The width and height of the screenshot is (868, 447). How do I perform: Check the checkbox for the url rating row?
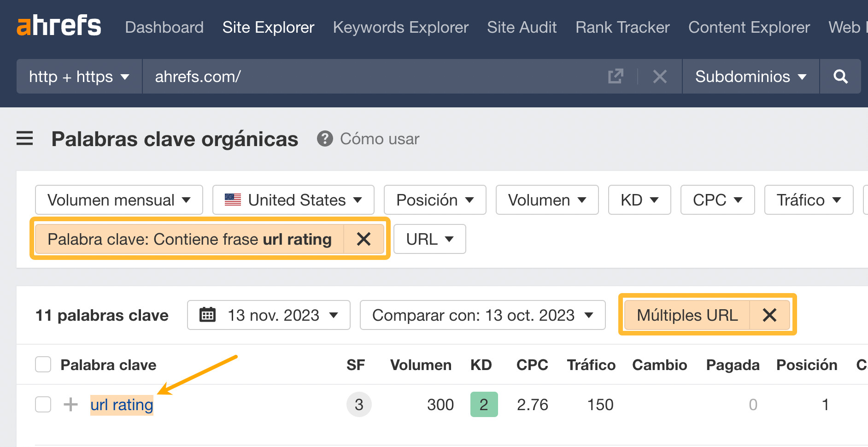tap(42, 405)
